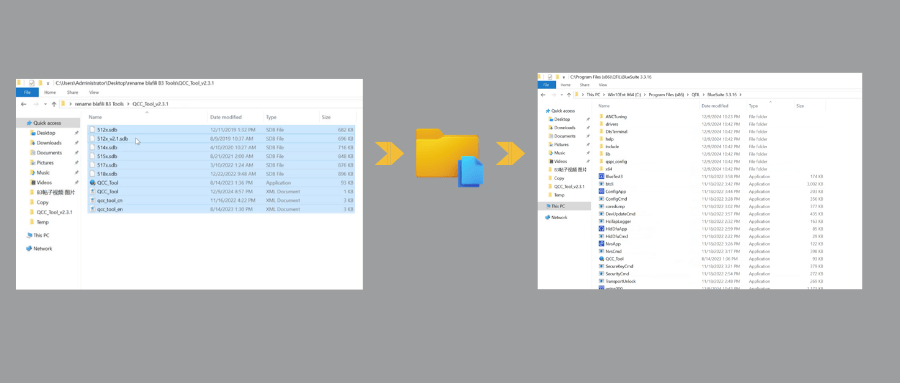This screenshot has height=383, width=900.
Task: Expand chevron after QTIL breadcrumb
Action: (704, 95)
